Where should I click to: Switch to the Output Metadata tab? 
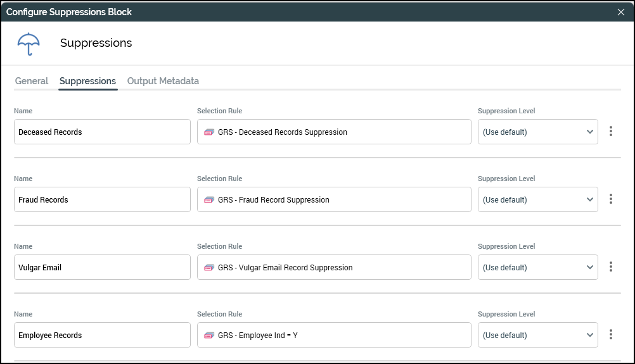(x=163, y=81)
